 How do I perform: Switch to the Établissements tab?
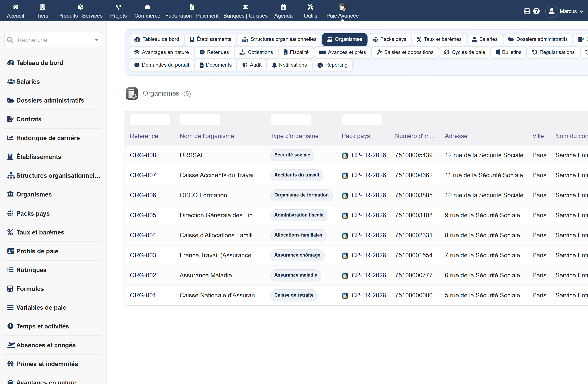[x=210, y=39]
